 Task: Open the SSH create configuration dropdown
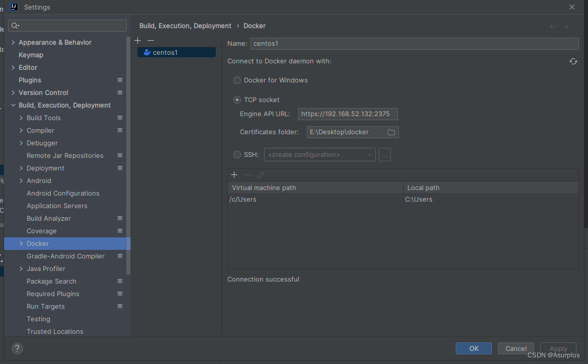[319, 154]
